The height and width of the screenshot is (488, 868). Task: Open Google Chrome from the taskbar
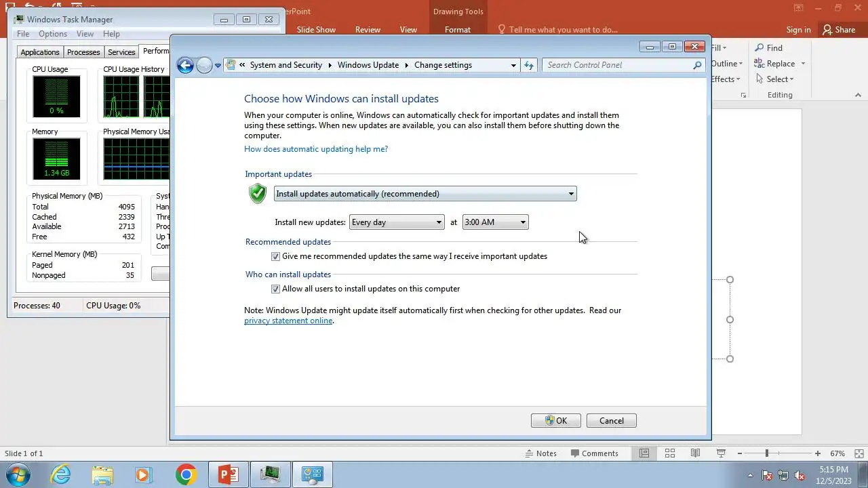click(x=186, y=474)
